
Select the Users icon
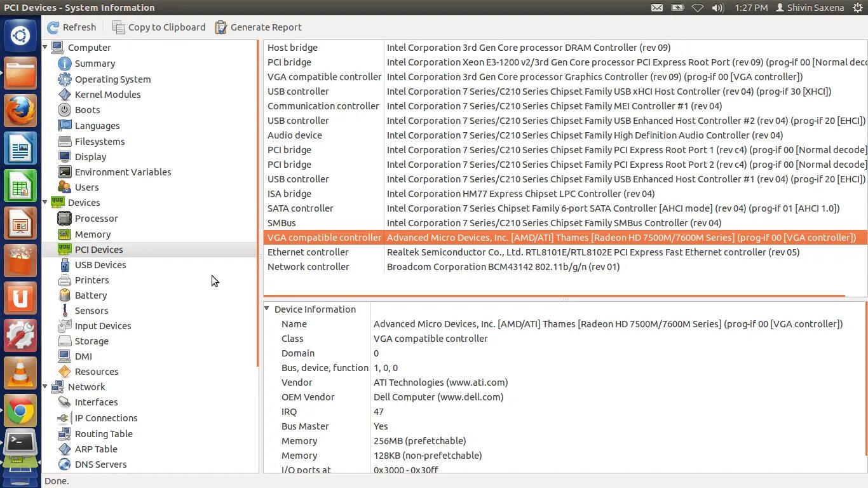coord(64,187)
